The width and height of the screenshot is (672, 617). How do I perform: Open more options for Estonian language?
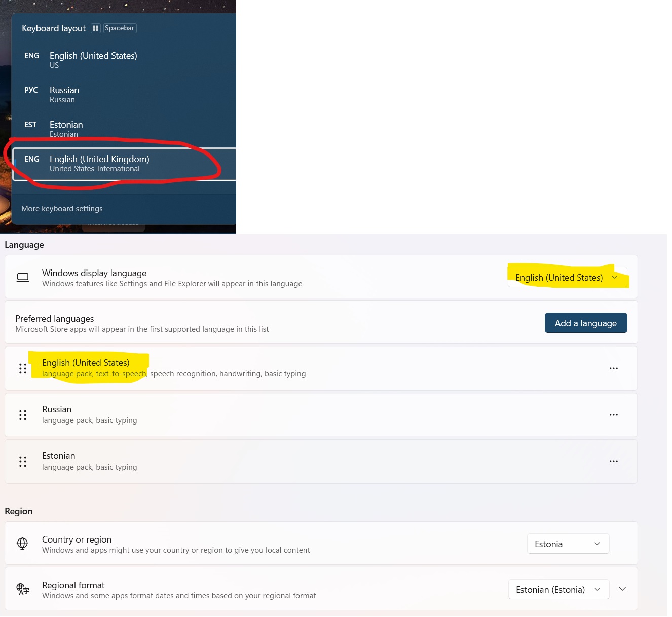coord(613,461)
